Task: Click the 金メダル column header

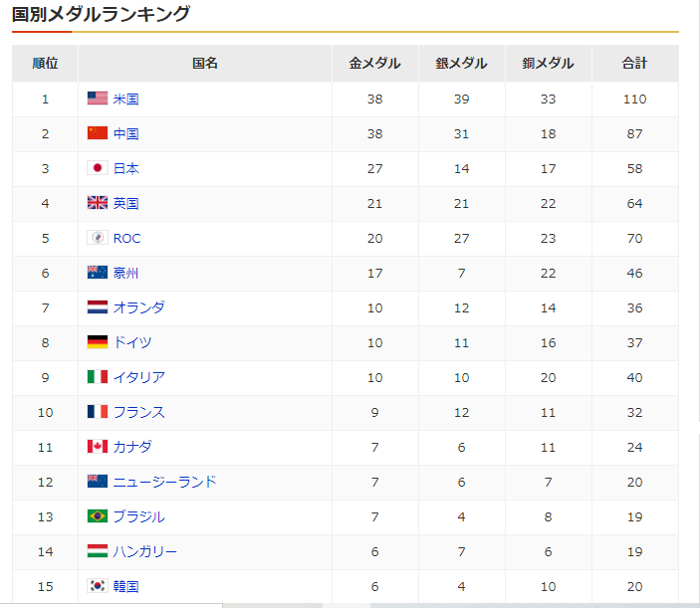Action: click(x=374, y=64)
